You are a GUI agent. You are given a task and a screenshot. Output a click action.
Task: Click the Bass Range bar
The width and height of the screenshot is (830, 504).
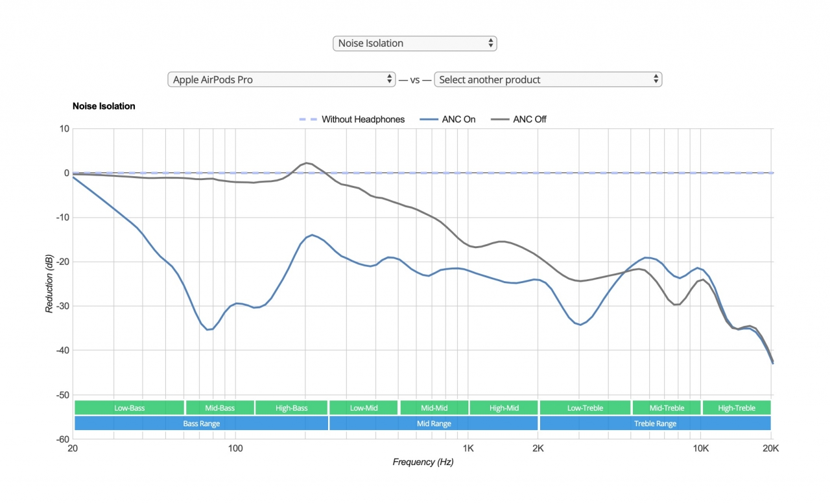click(201, 424)
